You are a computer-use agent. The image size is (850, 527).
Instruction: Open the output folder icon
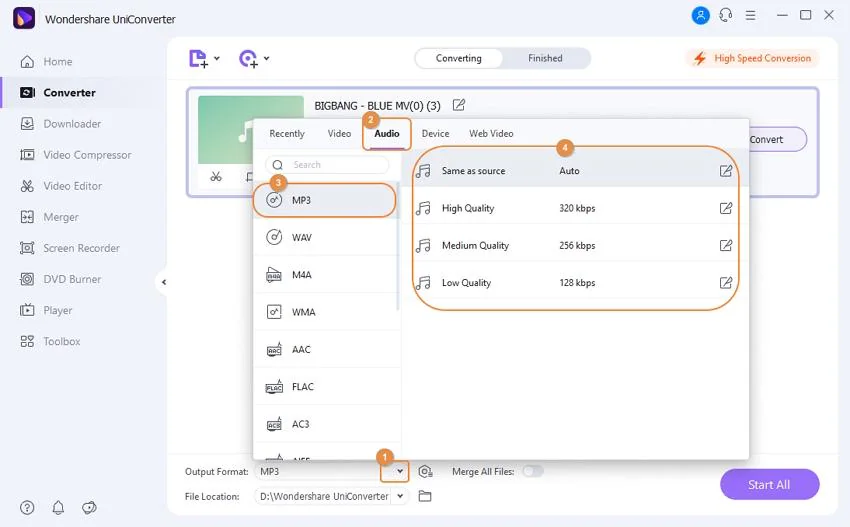[x=425, y=496]
